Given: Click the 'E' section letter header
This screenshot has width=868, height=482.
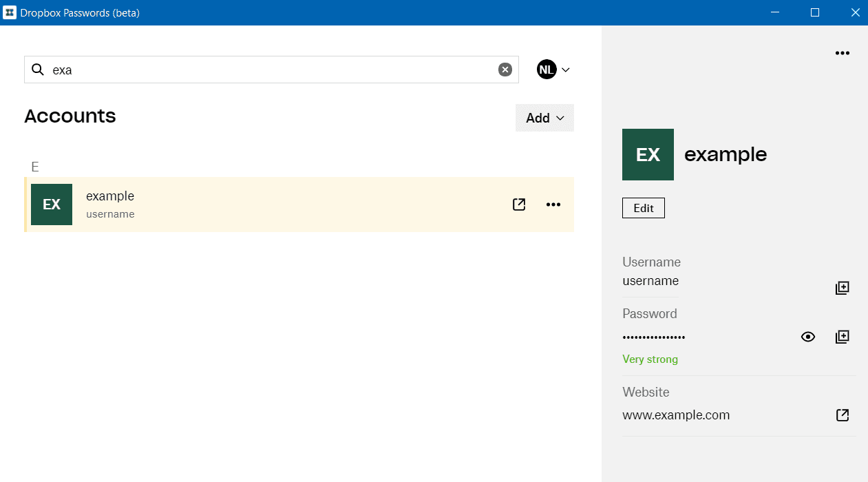Looking at the screenshot, I should click(x=35, y=167).
